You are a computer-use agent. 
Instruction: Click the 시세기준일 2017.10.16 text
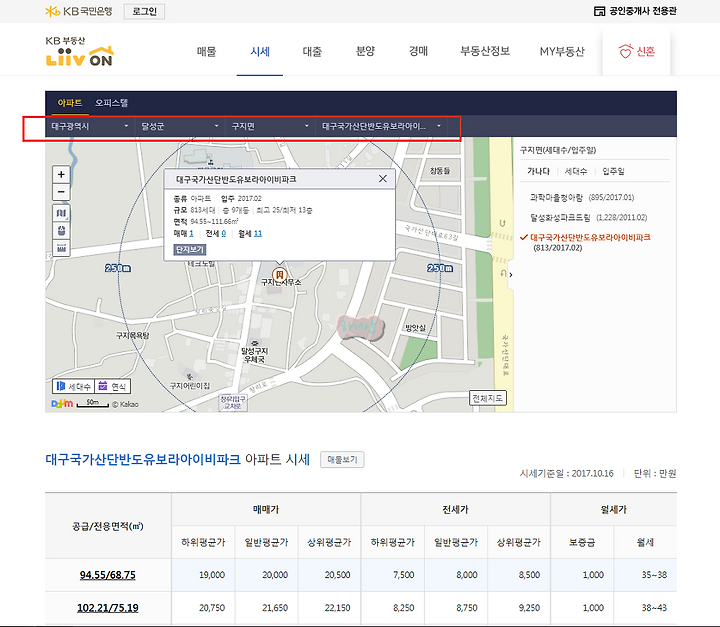[x=567, y=474]
